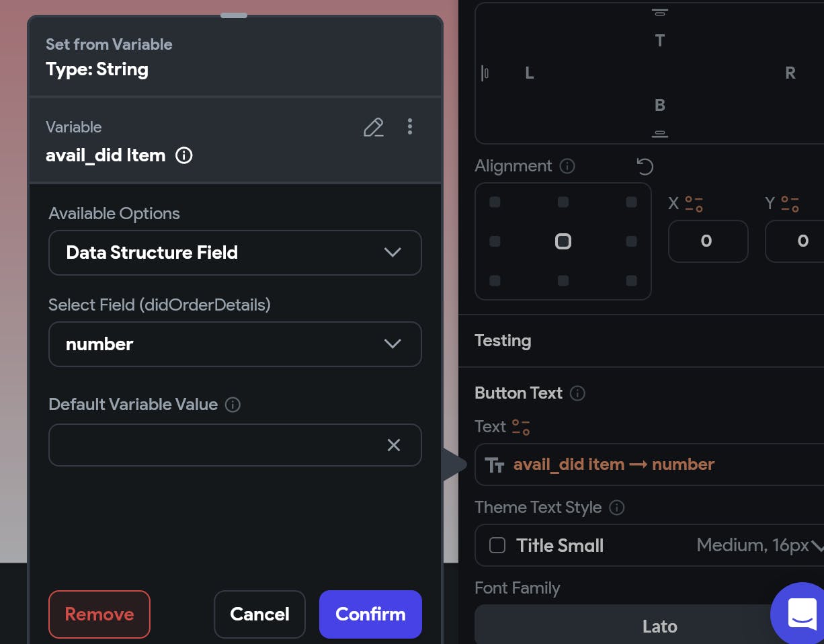Click the variable binding icon next to Y
Image resolution: width=824 pixels, height=644 pixels.
[x=790, y=204]
